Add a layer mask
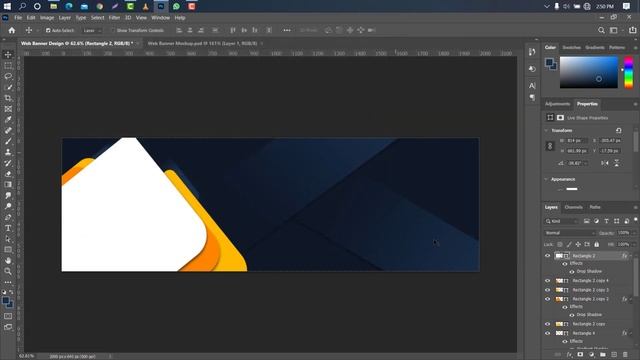640x360 pixels. pyautogui.click(x=580, y=355)
